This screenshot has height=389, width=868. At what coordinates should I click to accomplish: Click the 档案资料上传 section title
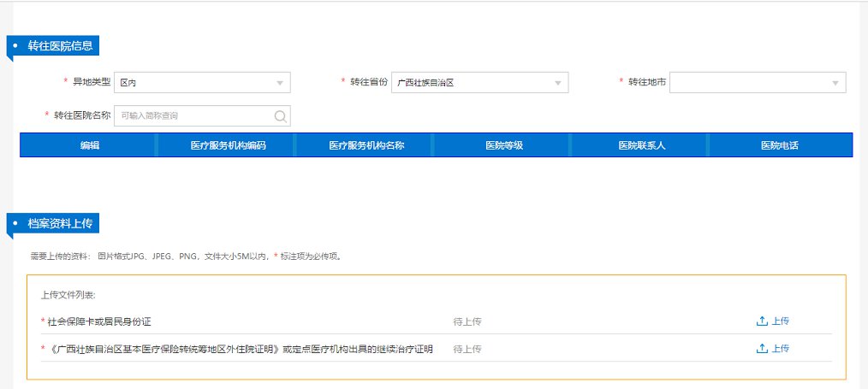[60, 223]
